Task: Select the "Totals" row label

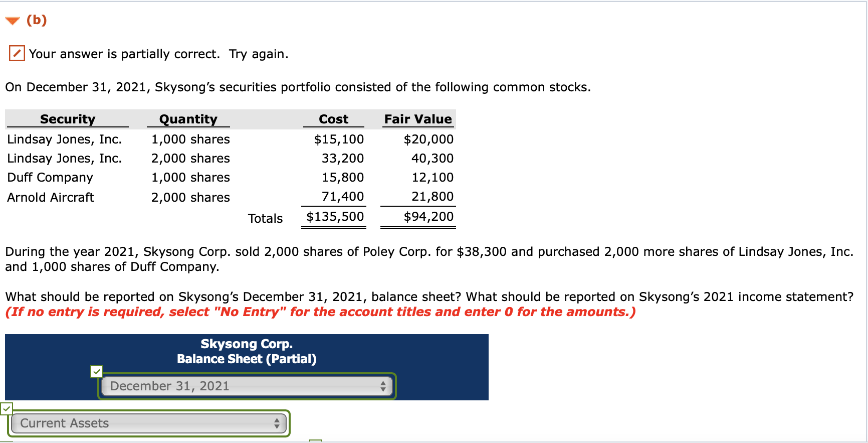Action: point(265,218)
